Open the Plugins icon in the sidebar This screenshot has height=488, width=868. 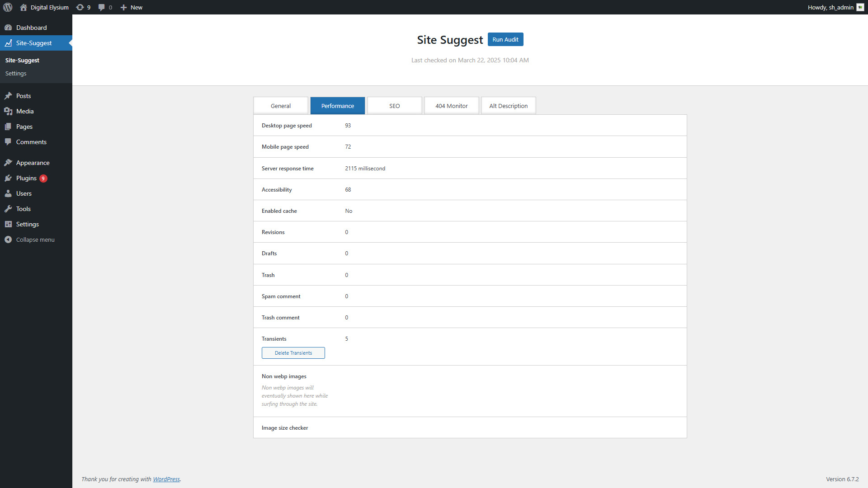8,178
